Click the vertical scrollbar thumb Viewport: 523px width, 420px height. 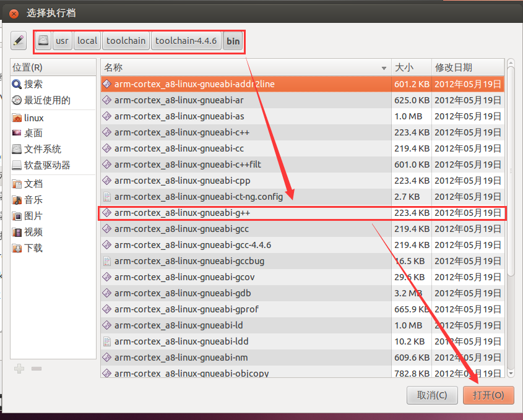point(511,171)
